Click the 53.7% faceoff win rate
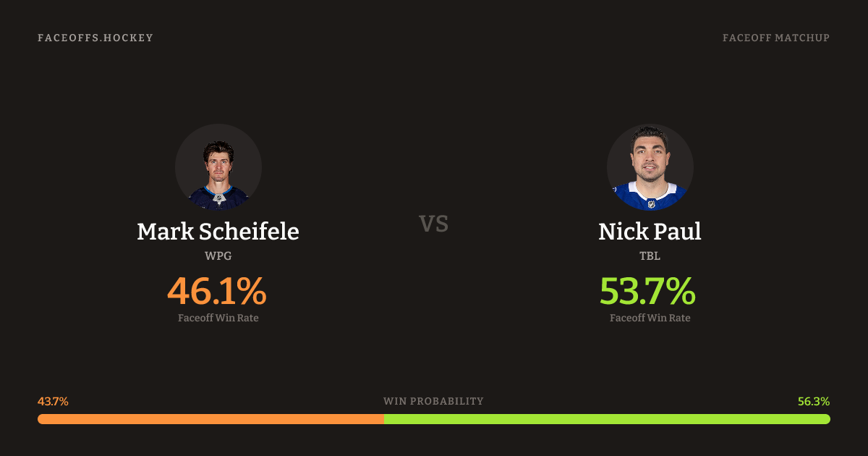868x456 pixels. click(648, 291)
